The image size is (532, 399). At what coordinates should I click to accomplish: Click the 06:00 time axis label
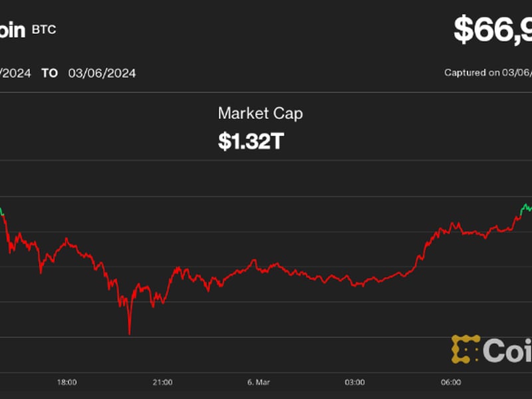(x=451, y=382)
